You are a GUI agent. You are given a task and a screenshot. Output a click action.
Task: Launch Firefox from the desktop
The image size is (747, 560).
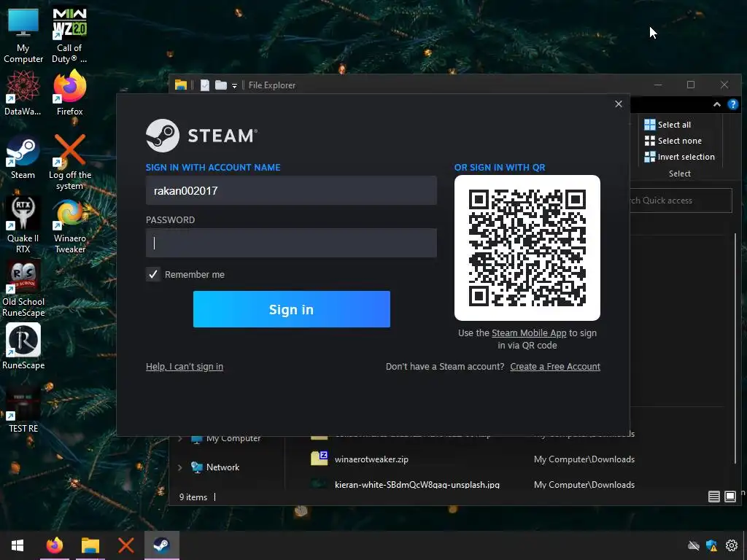click(x=69, y=93)
